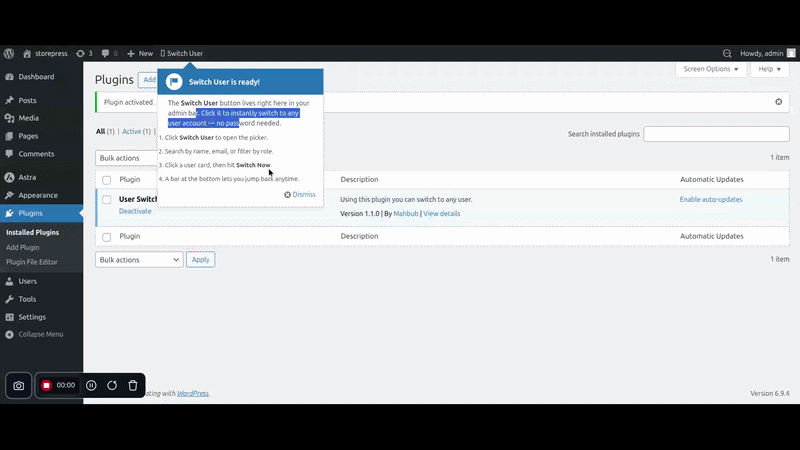
Task: Dismiss the Plugin activated notice
Action: [779, 102]
